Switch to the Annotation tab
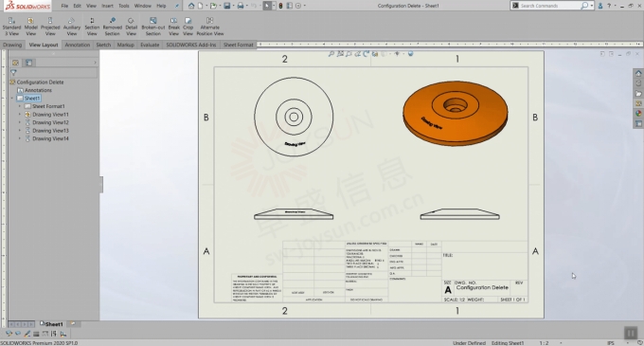 (78, 45)
